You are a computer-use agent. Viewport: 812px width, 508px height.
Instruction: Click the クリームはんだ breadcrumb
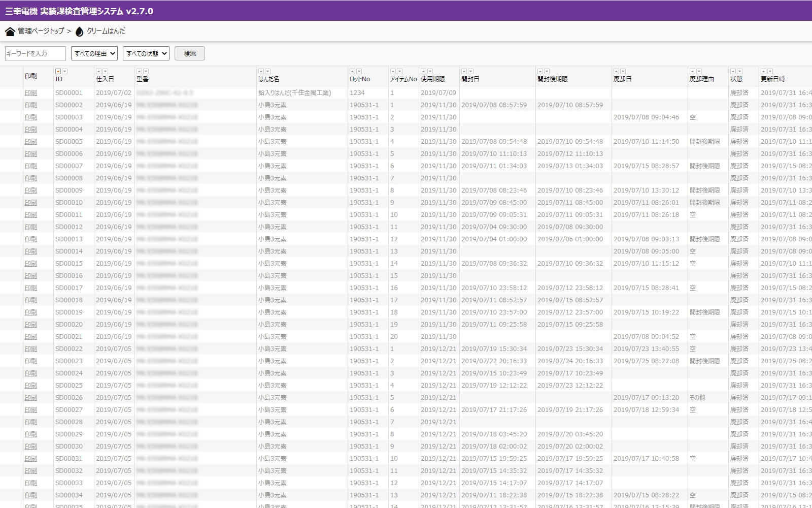[x=106, y=31]
